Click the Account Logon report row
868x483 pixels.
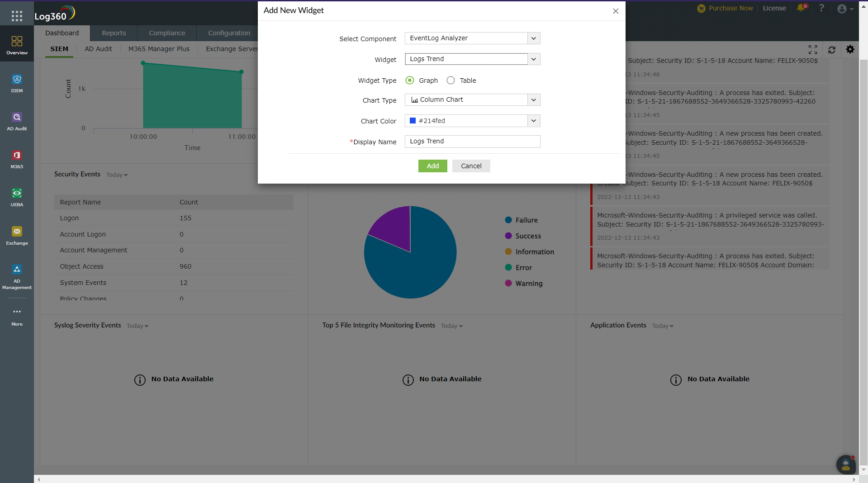pos(174,234)
